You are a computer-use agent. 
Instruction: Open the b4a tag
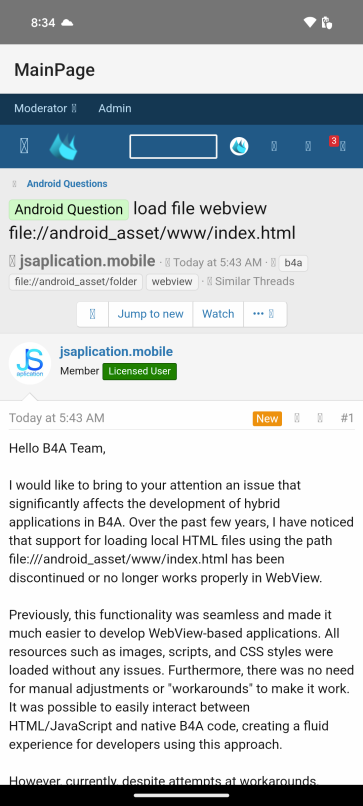293,263
